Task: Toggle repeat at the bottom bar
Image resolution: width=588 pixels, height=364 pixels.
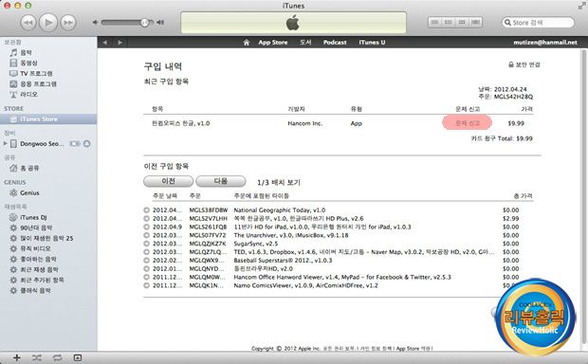Action: [57, 357]
